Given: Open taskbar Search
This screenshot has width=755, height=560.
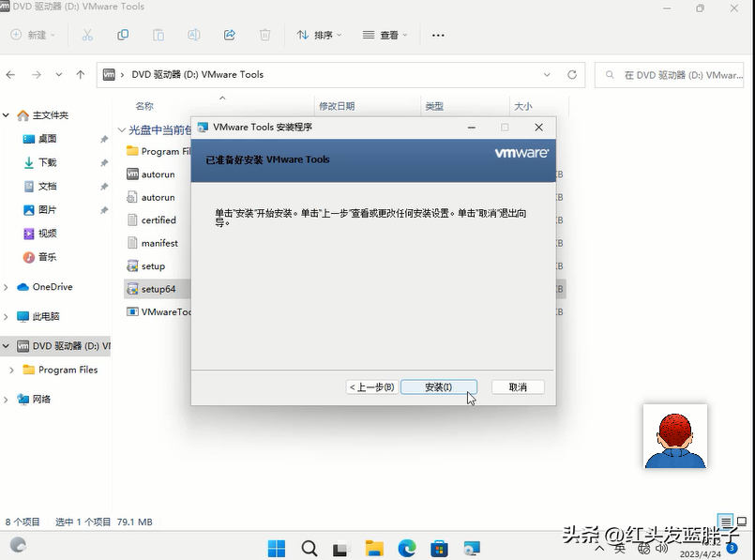Looking at the screenshot, I should coord(310,548).
